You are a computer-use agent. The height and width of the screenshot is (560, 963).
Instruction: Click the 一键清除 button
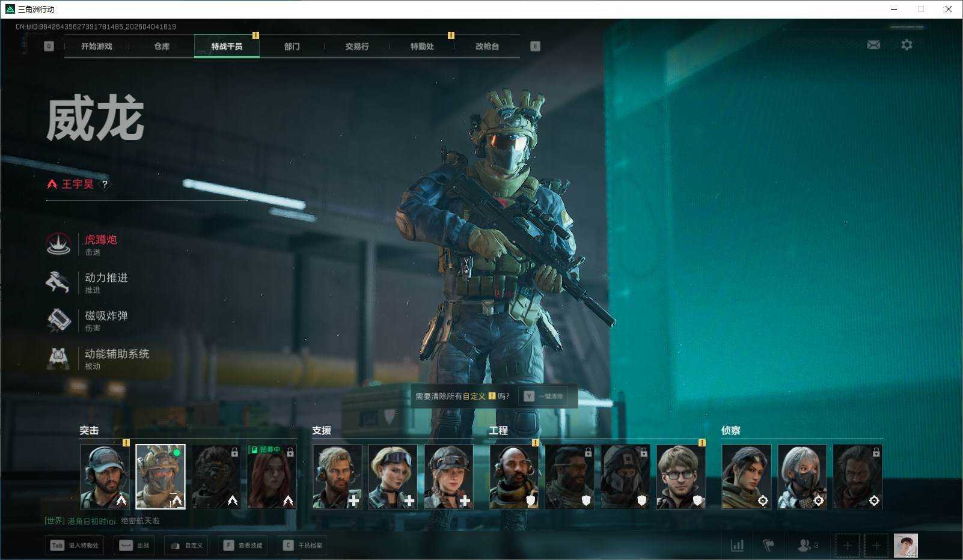(544, 397)
